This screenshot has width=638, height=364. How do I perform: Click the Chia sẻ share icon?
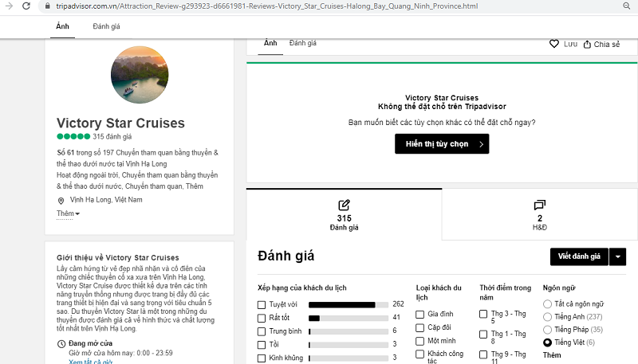pyautogui.click(x=588, y=44)
